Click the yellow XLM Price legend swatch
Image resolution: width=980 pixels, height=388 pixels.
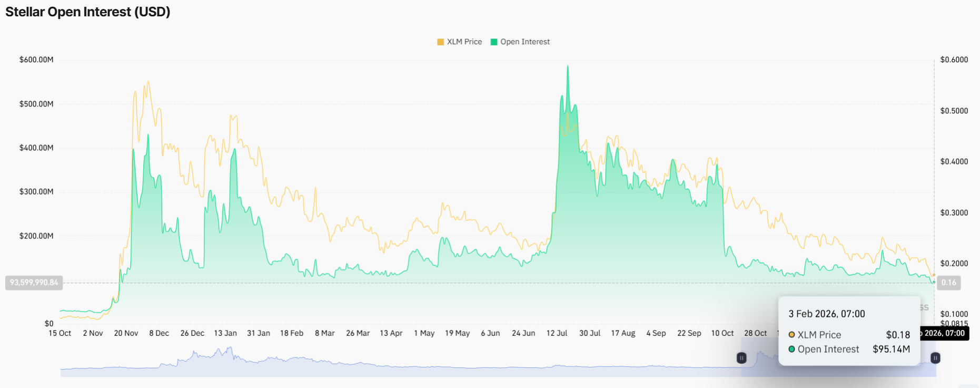point(441,42)
